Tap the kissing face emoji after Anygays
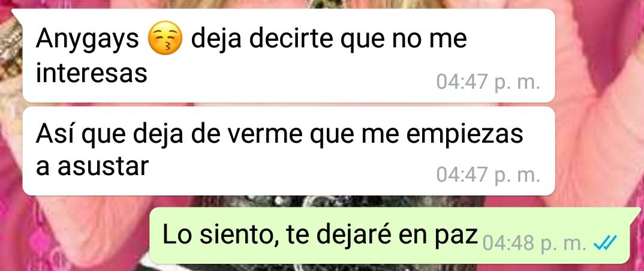 coord(165,38)
